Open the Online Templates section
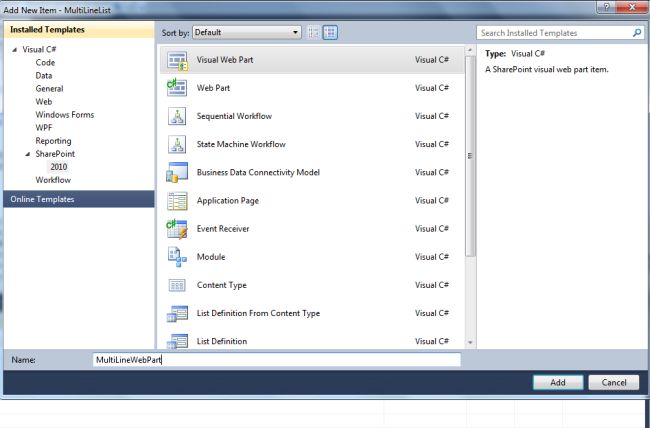Image resolution: width=650 pixels, height=428 pixels. tap(79, 199)
